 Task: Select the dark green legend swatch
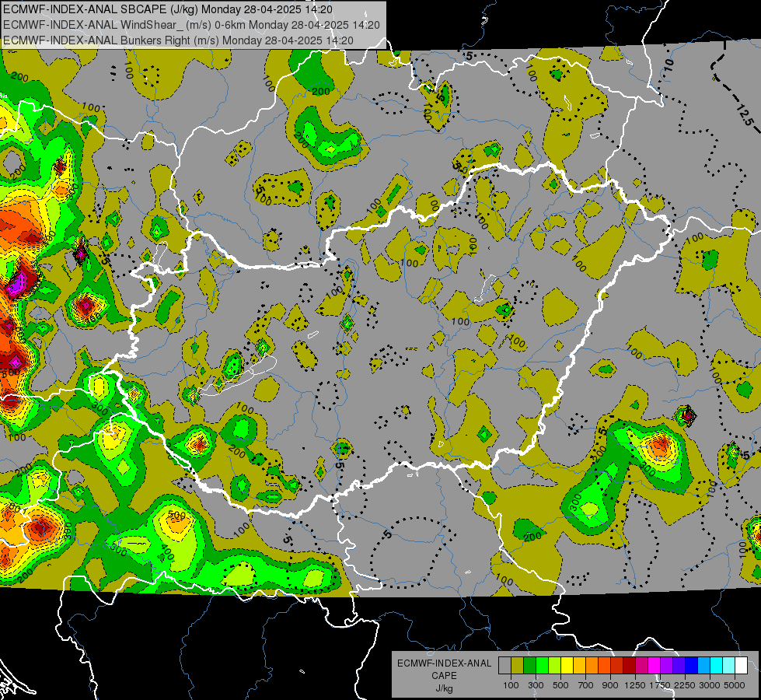529,666
